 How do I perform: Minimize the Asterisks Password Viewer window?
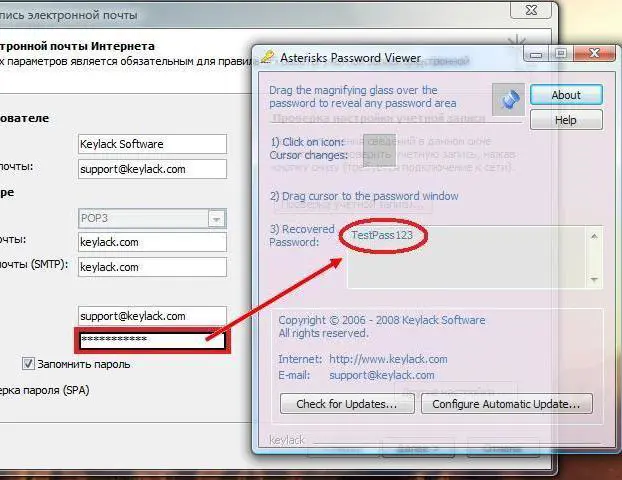coord(536,54)
